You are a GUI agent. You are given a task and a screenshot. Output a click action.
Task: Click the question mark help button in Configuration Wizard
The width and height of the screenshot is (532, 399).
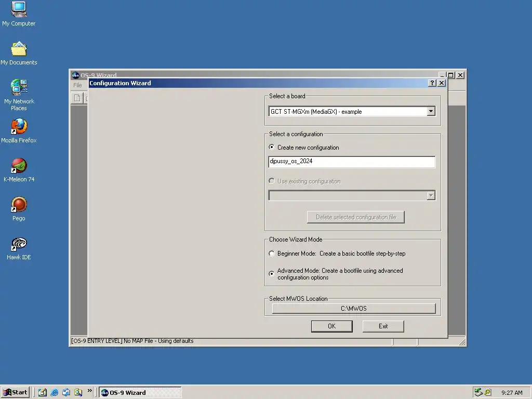point(432,83)
